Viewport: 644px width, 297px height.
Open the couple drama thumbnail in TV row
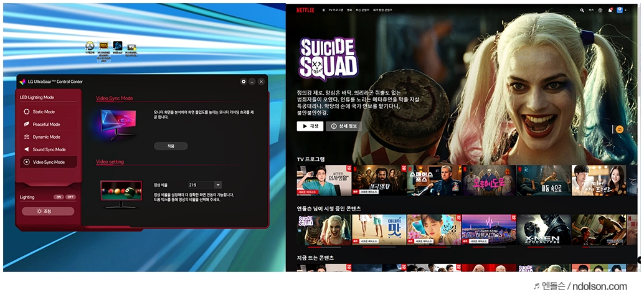click(599, 181)
